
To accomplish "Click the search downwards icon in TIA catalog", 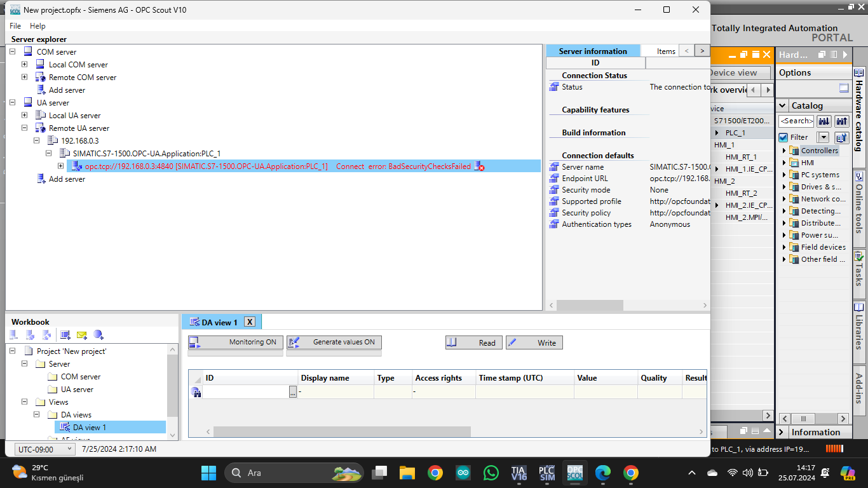I will [x=824, y=121].
